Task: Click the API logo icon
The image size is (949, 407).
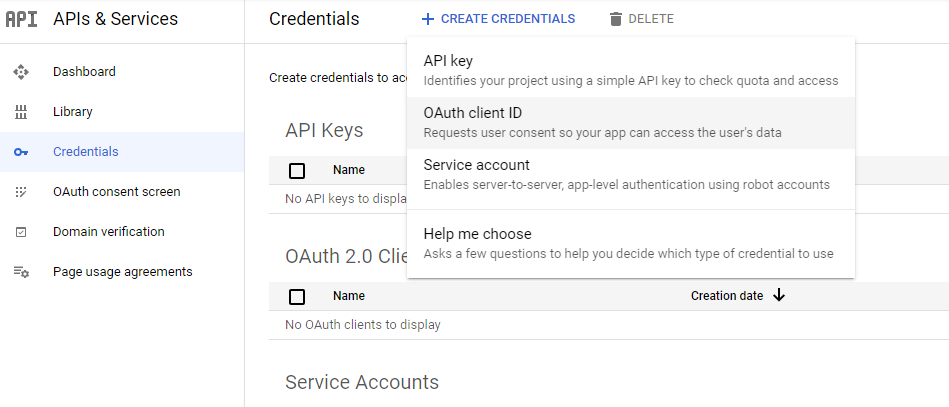Action: tap(21, 19)
